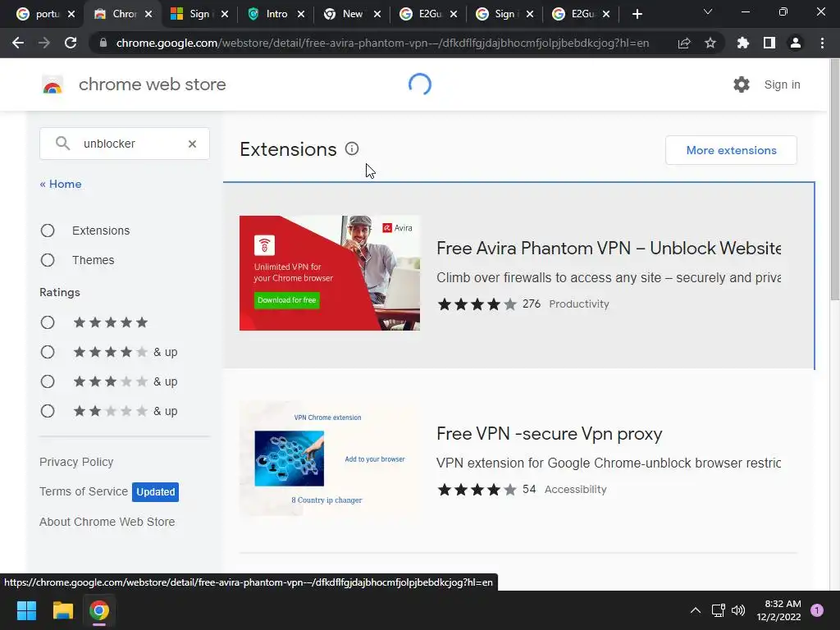Click the Extensions info icon

tap(351, 149)
